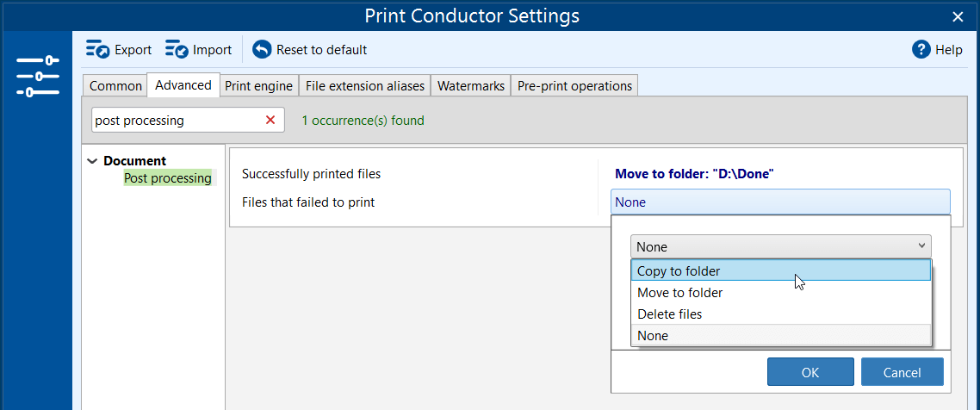
Task: Close the Print Conductor Settings window
Action: (x=958, y=16)
